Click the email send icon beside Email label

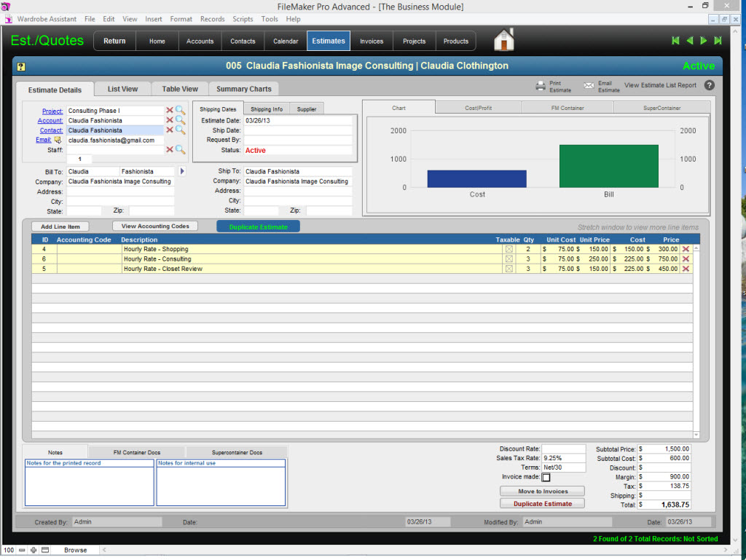[x=58, y=141]
